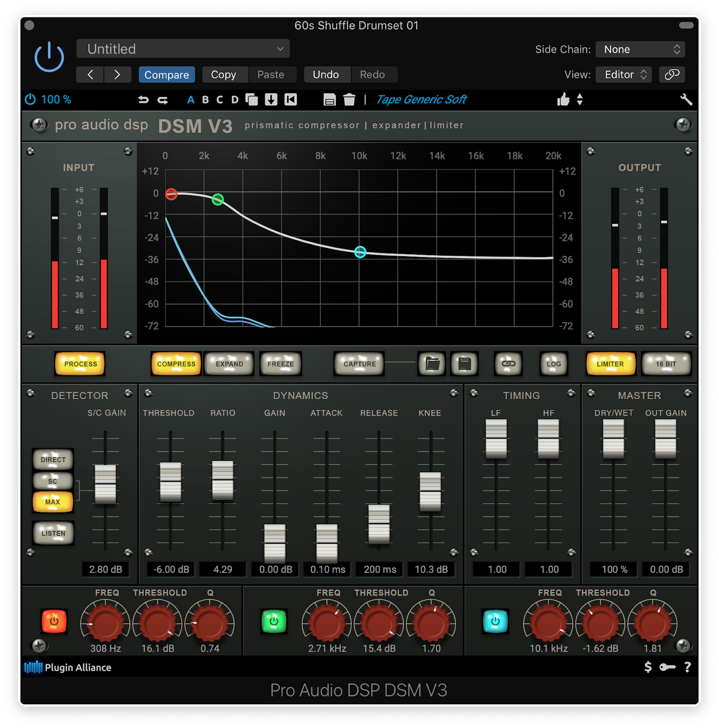Click the RATIO fader

(x=223, y=480)
